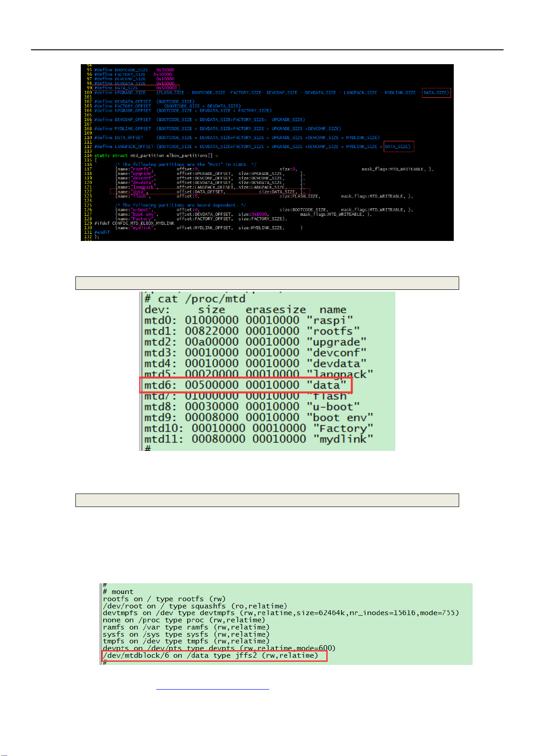
Task: Click the mtd10 "Factory" row
Action: click(259, 428)
